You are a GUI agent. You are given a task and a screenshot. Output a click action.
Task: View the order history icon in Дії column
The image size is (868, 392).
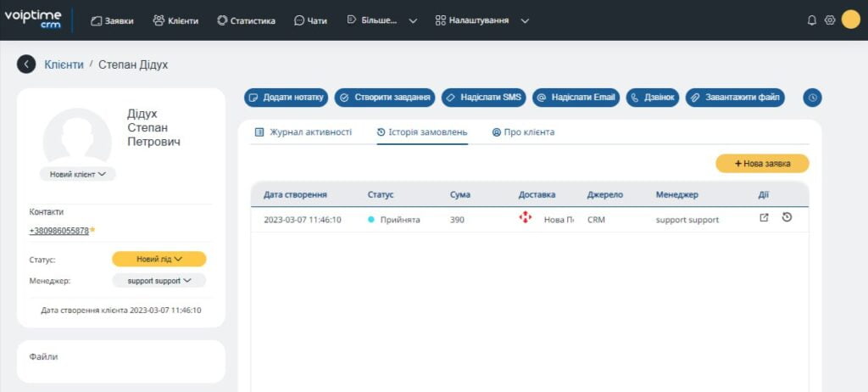(787, 217)
